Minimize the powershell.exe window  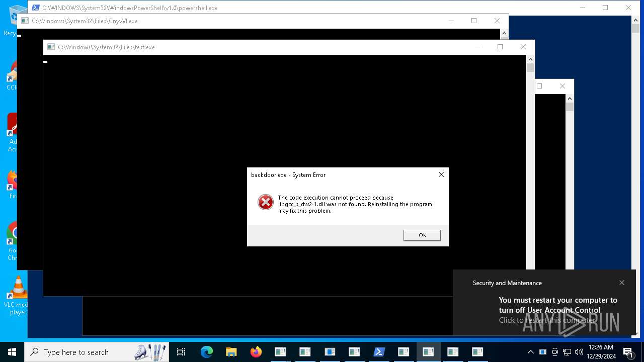583,8
